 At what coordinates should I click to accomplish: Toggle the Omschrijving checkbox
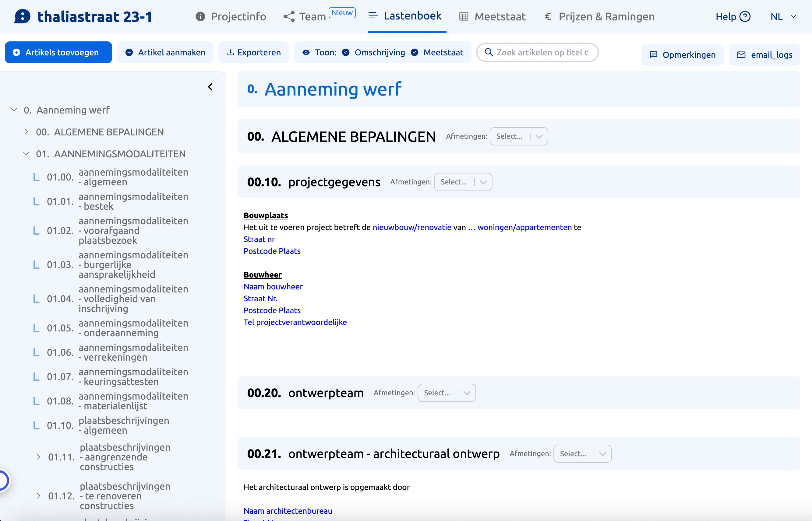click(346, 52)
